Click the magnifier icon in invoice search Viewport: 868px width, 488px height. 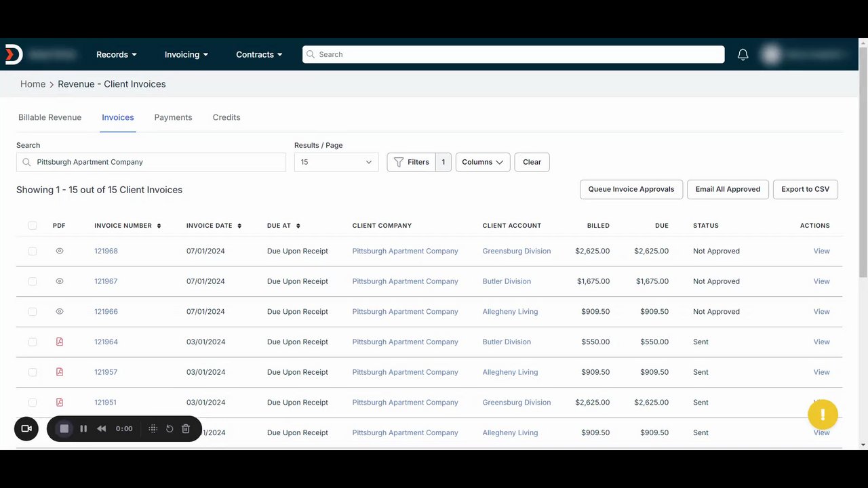(27, 162)
